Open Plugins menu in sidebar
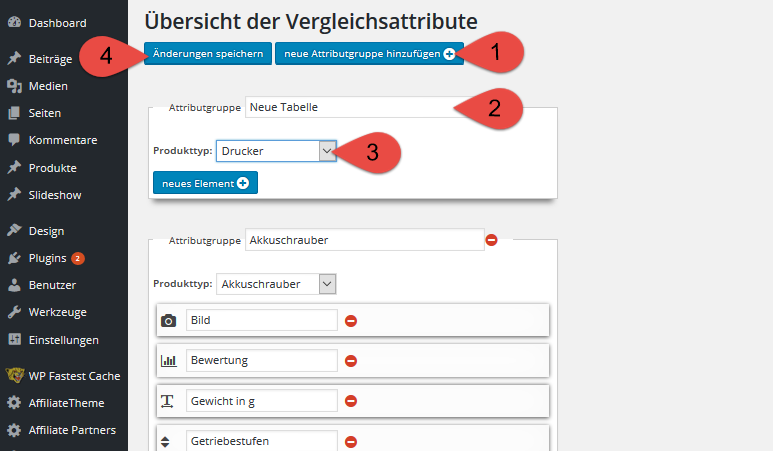Viewport: 773px width, 451px height. coord(47,258)
